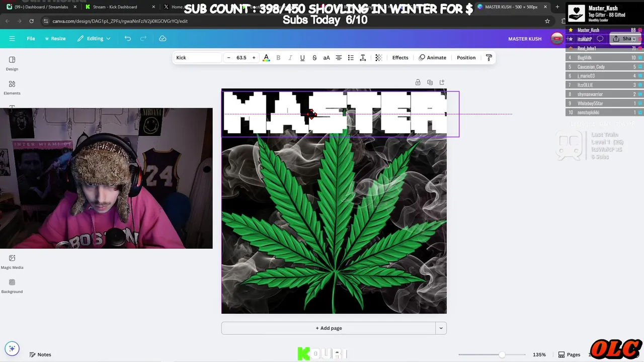This screenshot has width=644, height=362.
Task: Add a new page using the page plus icon
Action: click(x=442, y=82)
